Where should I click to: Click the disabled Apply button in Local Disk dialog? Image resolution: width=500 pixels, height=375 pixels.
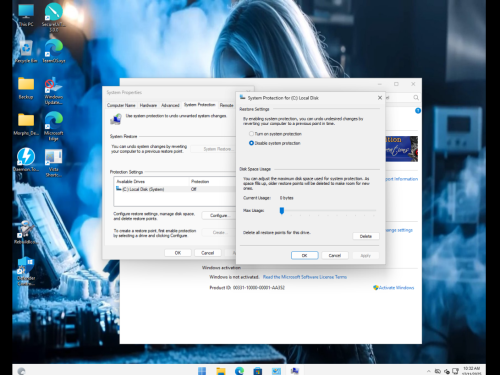(x=365, y=255)
